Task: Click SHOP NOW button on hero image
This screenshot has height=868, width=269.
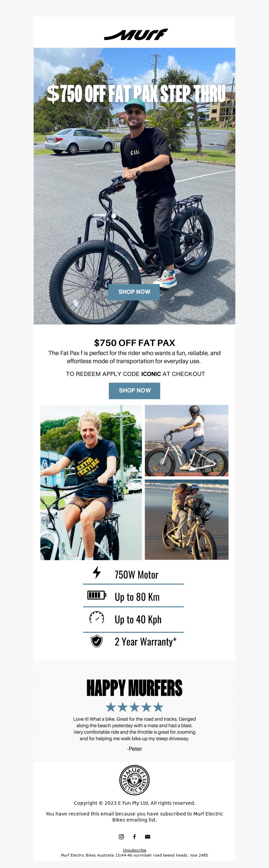Action: tap(134, 292)
